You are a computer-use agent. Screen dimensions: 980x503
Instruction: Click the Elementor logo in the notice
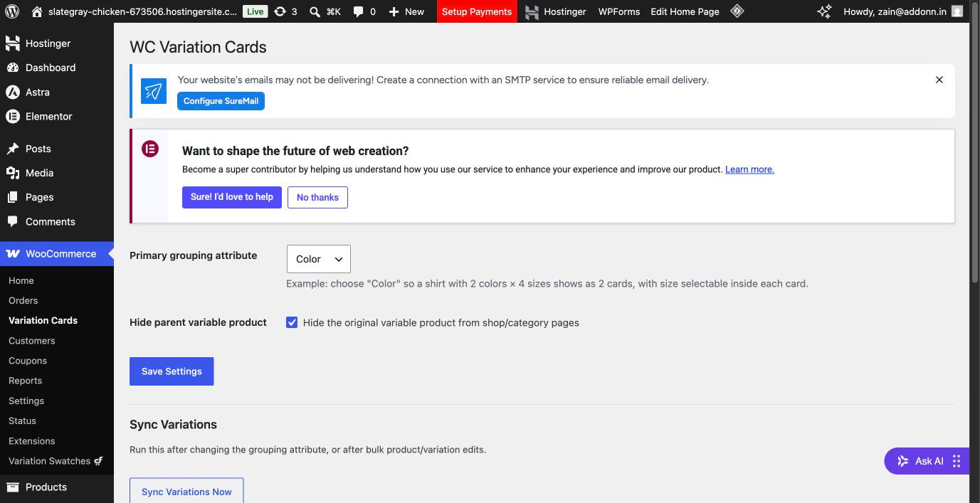[150, 149]
